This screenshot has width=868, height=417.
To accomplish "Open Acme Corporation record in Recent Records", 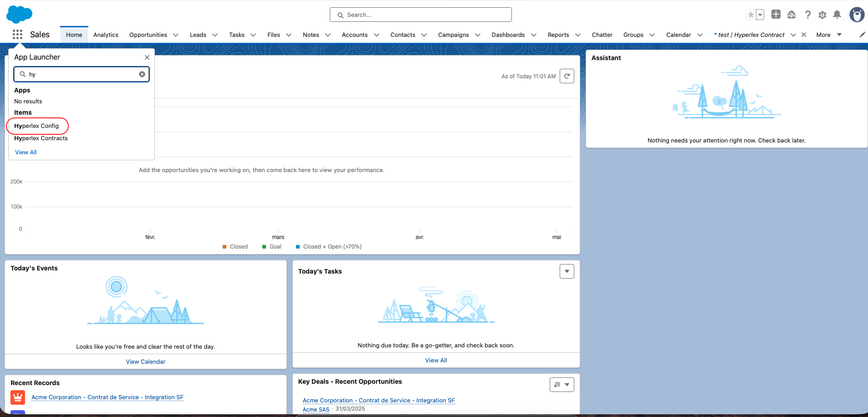I will coord(107,397).
